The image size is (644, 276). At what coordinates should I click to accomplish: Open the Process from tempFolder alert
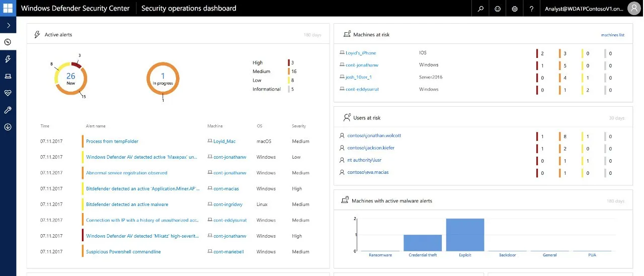(x=112, y=142)
